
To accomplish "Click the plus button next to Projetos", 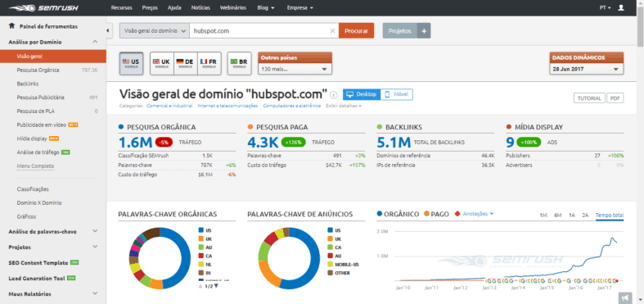I will point(424,31).
